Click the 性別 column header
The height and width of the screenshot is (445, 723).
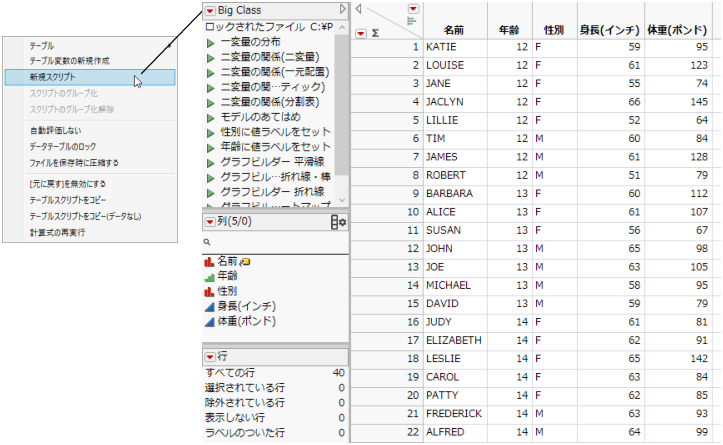click(551, 32)
